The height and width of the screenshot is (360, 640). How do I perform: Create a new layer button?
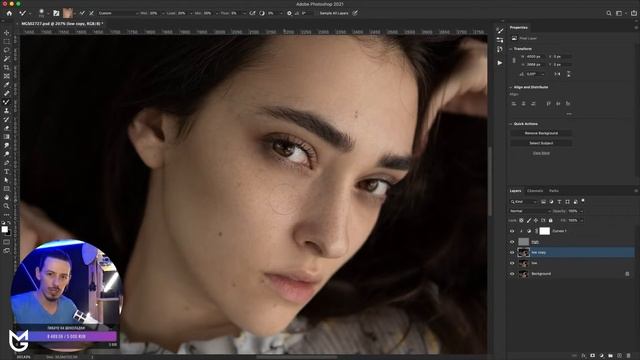coord(619,356)
